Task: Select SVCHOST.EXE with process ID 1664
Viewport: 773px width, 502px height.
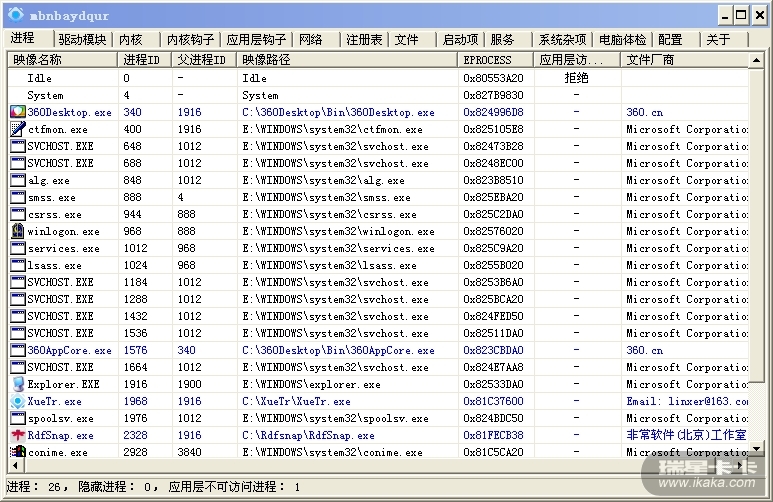Action: (60, 367)
